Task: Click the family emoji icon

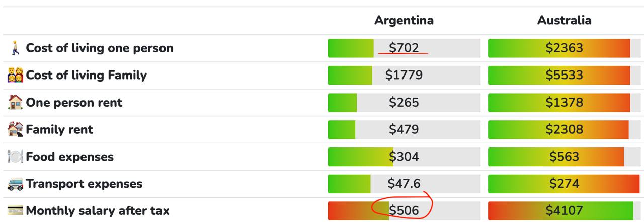Action: coord(15,76)
